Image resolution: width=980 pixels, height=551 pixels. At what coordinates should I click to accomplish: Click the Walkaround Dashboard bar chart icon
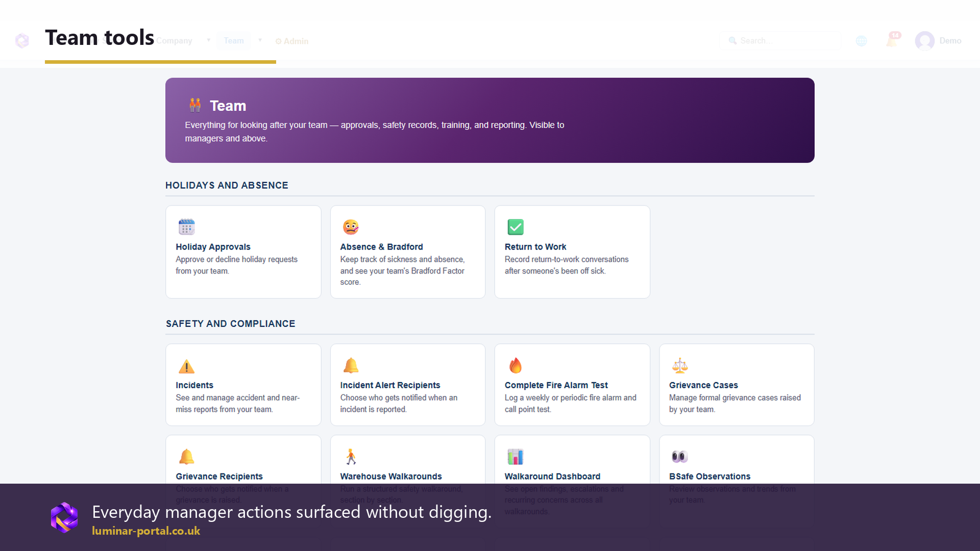[516, 457]
